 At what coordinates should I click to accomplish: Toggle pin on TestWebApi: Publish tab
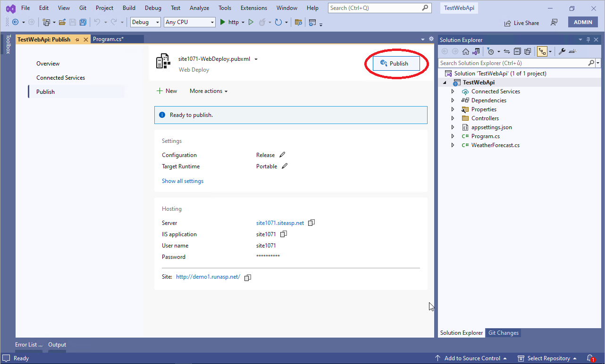(x=77, y=40)
